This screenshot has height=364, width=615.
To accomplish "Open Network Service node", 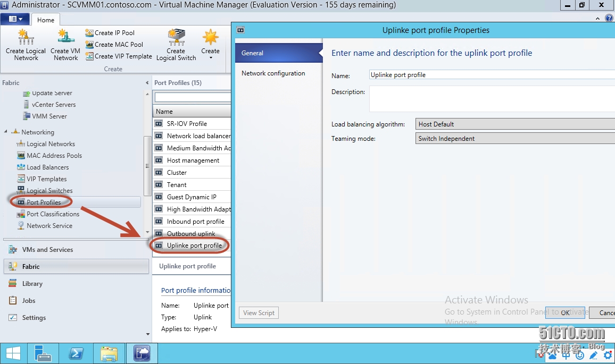I will [49, 226].
